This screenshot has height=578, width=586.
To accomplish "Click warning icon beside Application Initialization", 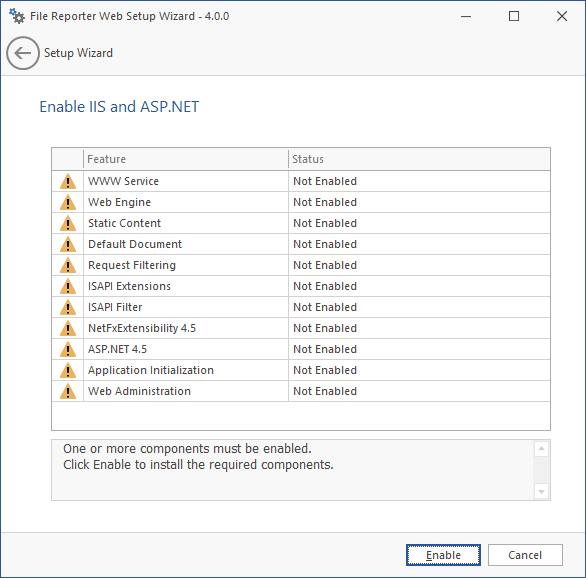I will pos(68,370).
